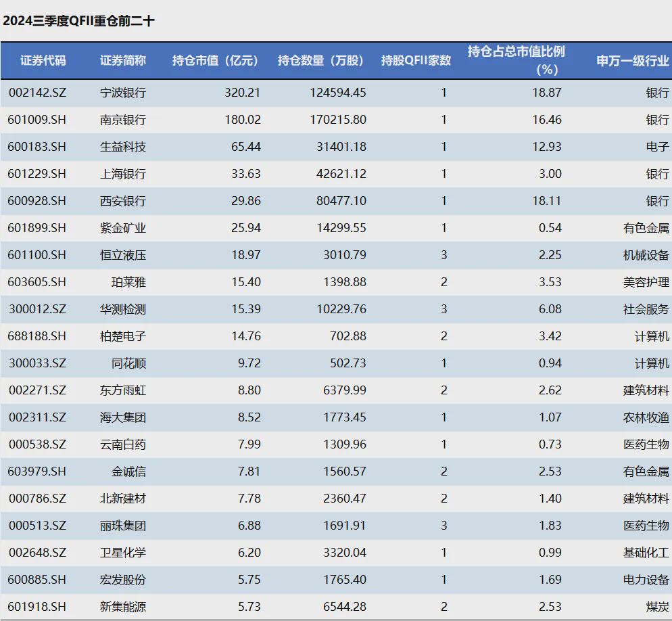This screenshot has height=621, width=672.
Task: Select stock code 600183.SH
Action: 37,147
